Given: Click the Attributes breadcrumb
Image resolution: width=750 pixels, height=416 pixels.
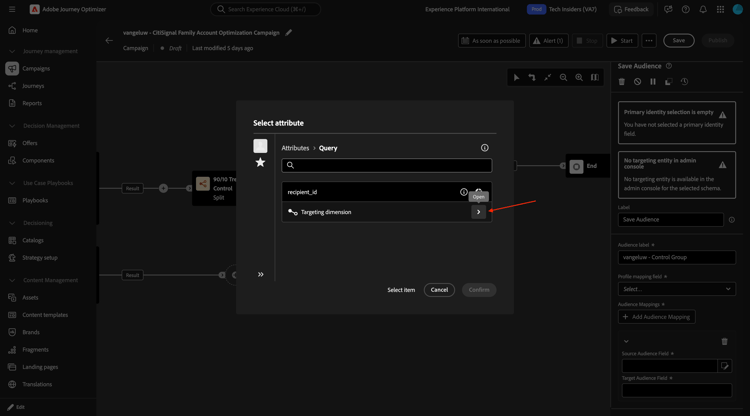Looking at the screenshot, I should pos(295,148).
